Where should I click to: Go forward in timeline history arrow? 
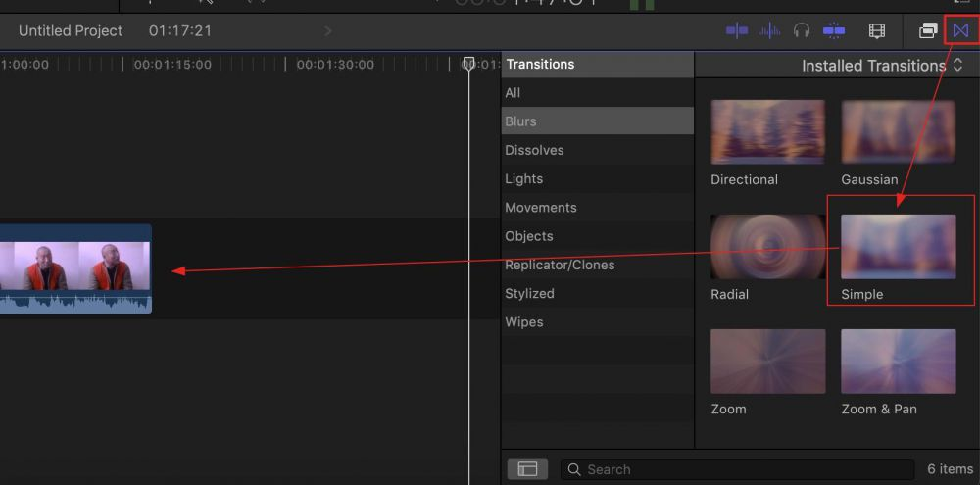click(x=328, y=30)
